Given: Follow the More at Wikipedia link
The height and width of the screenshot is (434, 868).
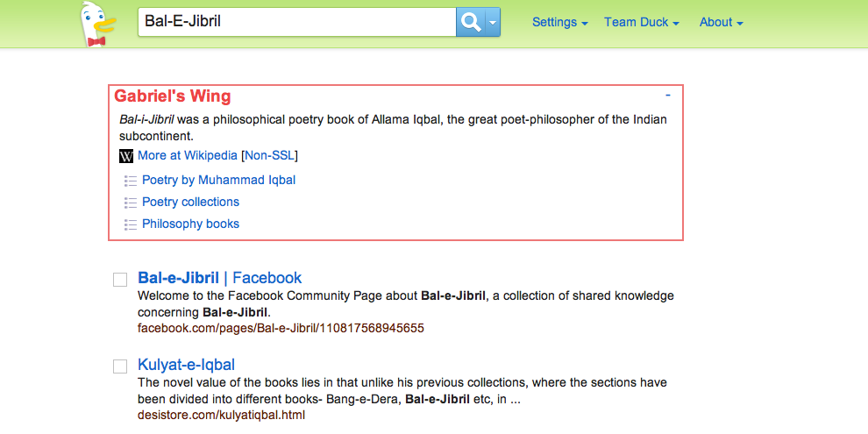Looking at the screenshot, I should pos(187,155).
